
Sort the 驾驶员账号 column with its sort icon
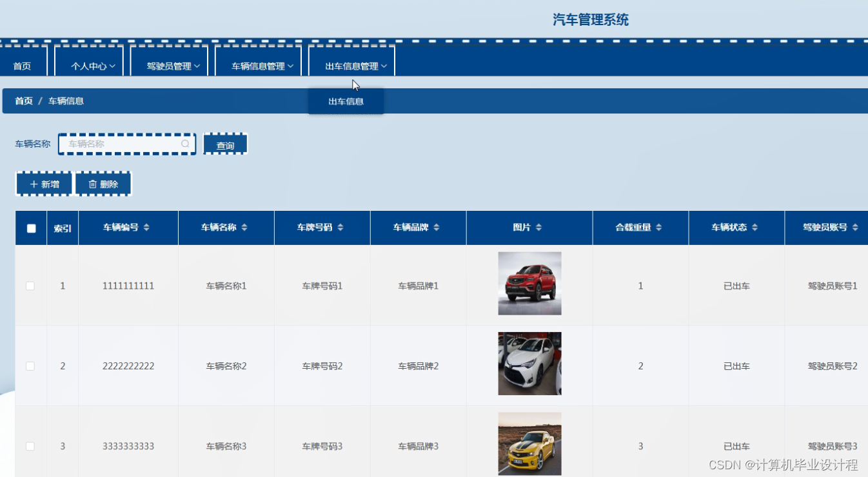click(856, 227)
